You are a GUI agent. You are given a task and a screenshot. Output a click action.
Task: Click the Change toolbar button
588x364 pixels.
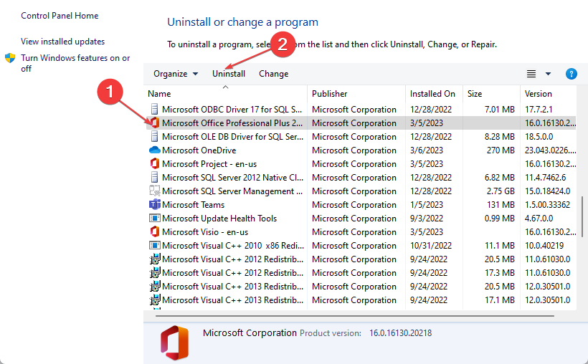pos(273,74)
